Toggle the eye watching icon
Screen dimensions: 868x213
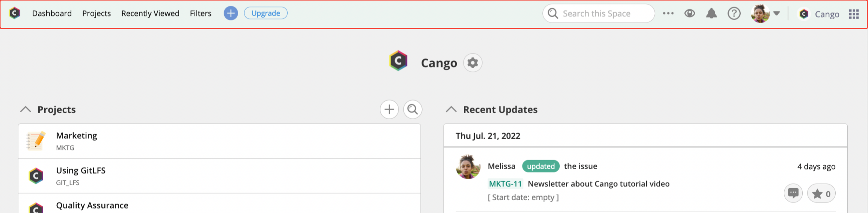(690, 13)
